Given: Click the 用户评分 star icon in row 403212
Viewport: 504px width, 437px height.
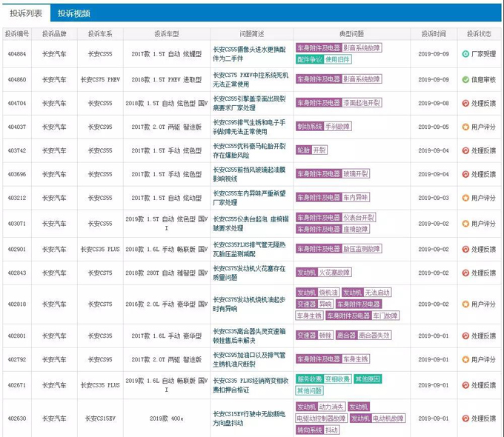Looking at the screenshot, I should 465,198.
